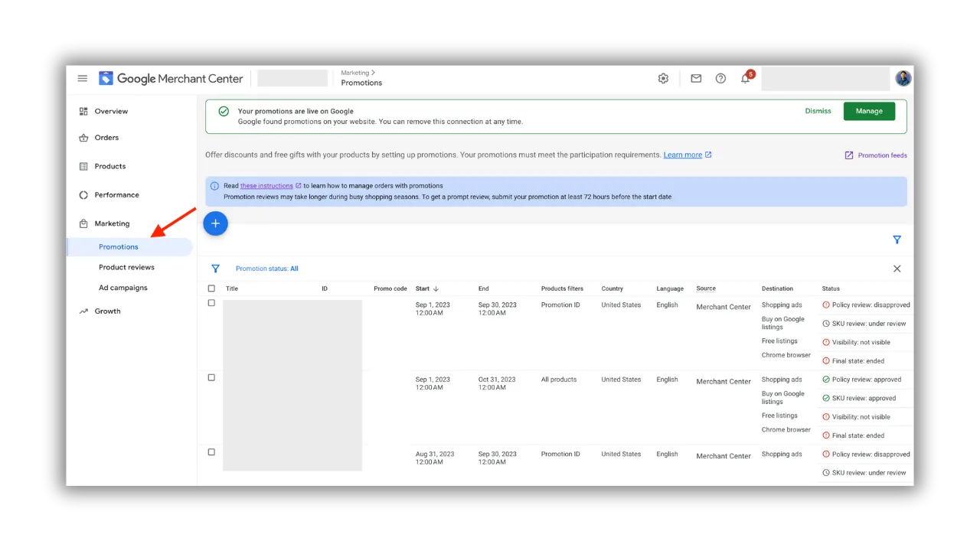This screenshot has width=980, height=551.
Task: Click the external link icon after Learn more
Action: coord(708,155)
